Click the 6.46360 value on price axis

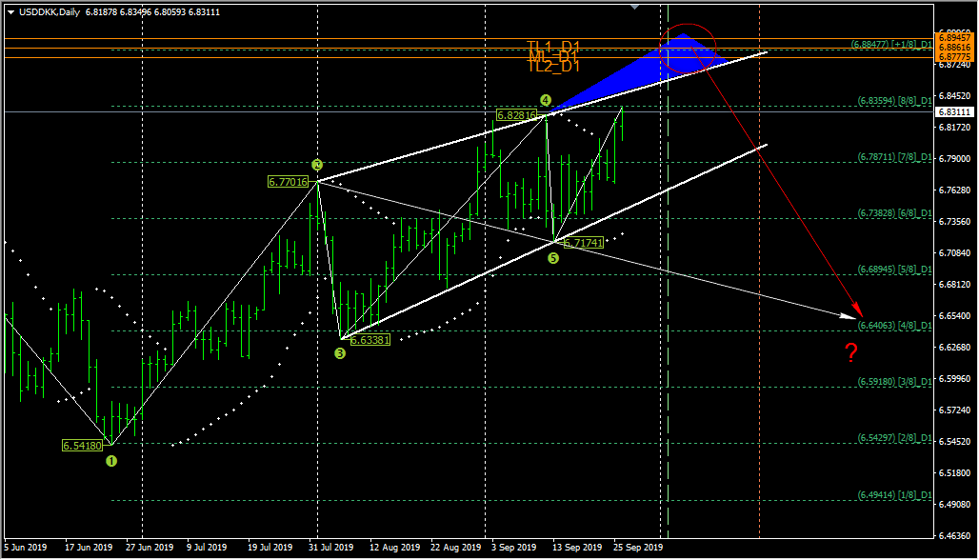954,535
